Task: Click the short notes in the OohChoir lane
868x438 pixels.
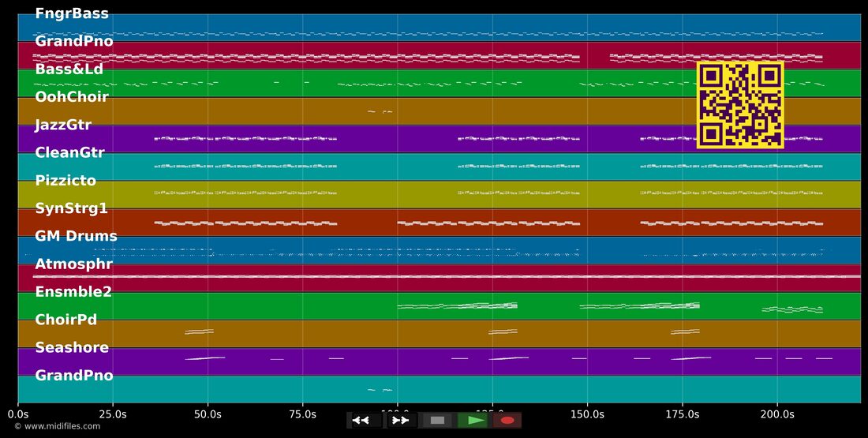Action: click(x=380, y=112)
